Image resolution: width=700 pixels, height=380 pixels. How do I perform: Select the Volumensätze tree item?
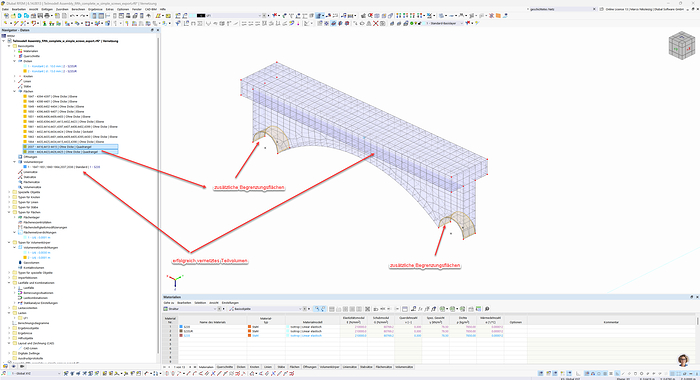[32, 187]
